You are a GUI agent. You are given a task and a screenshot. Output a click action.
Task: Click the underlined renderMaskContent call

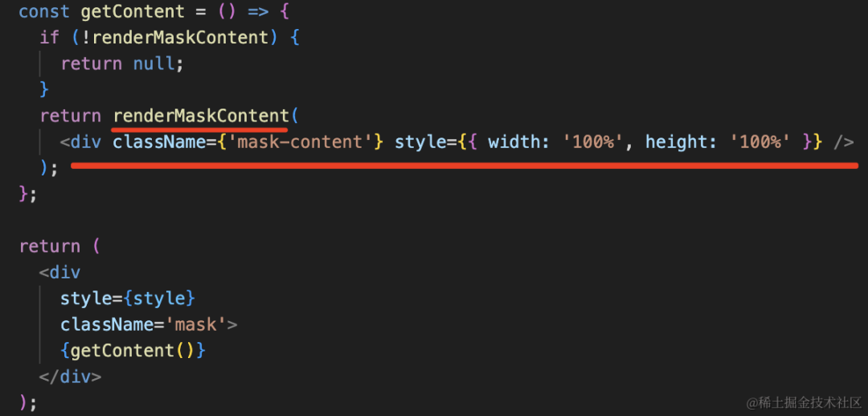pyautogui.click(x=200, y=117)
